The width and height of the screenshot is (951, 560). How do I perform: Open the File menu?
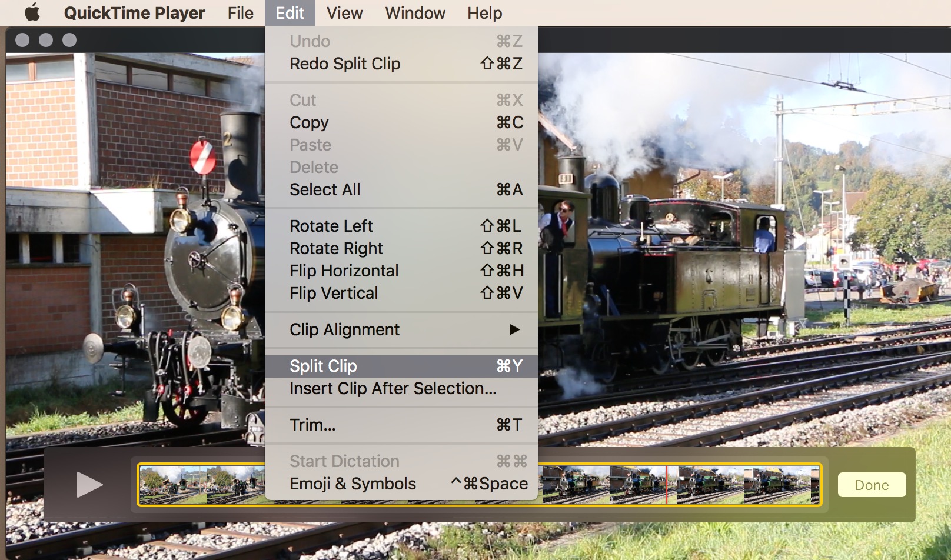click(240, 13)
